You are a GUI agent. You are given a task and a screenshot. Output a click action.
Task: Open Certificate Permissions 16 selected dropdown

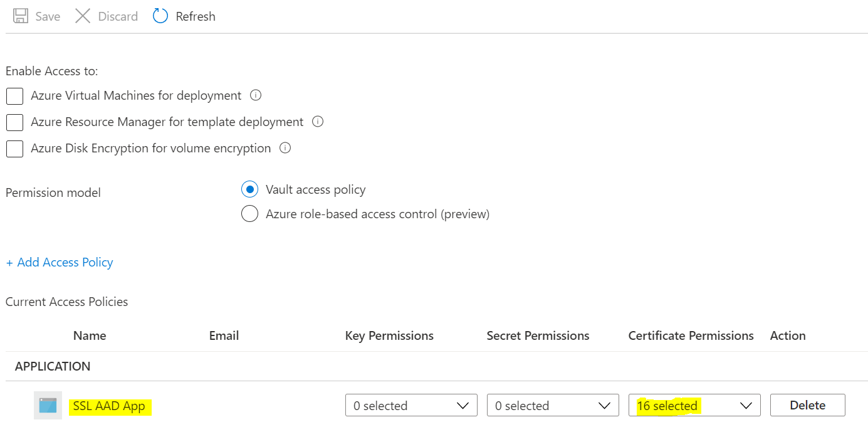point(694,406)
